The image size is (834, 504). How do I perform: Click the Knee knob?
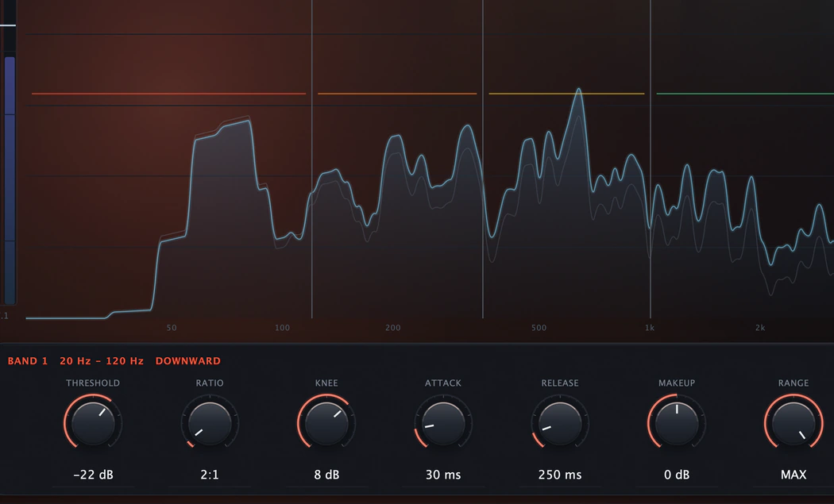[x=326, y=424]
